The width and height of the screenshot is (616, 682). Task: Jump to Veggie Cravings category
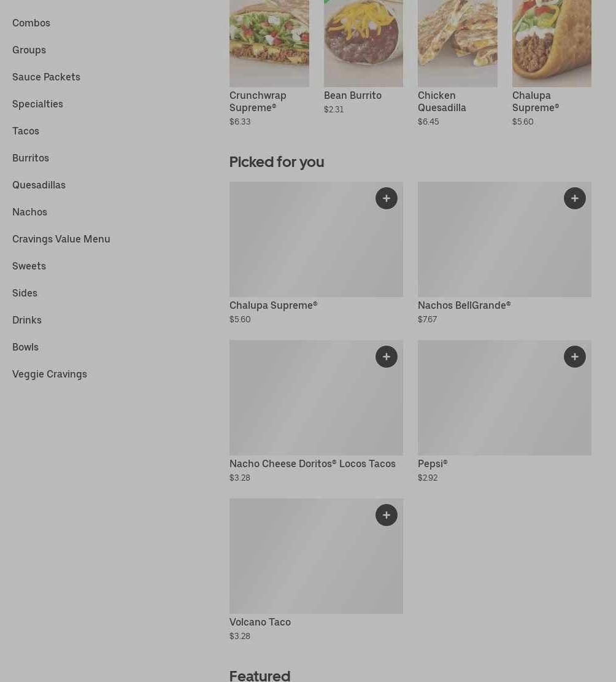(x=50, y=374)
